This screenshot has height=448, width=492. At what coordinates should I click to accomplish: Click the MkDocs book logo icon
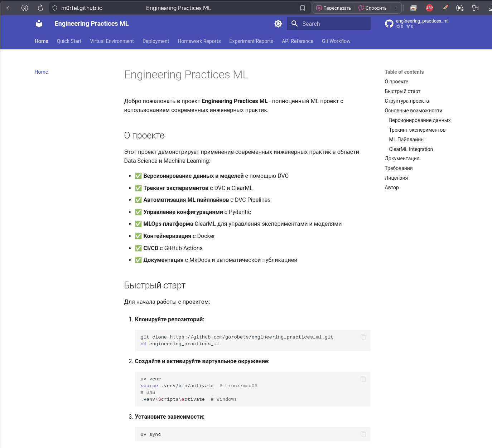[x=39, y=24]
